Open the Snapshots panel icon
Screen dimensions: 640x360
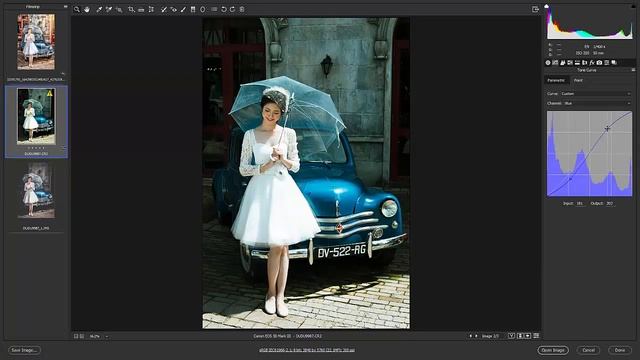[x=614, y=62]
